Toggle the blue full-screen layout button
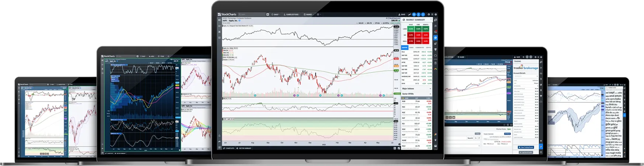This screenshot has width=644, height=166. (x=423, y=14)
